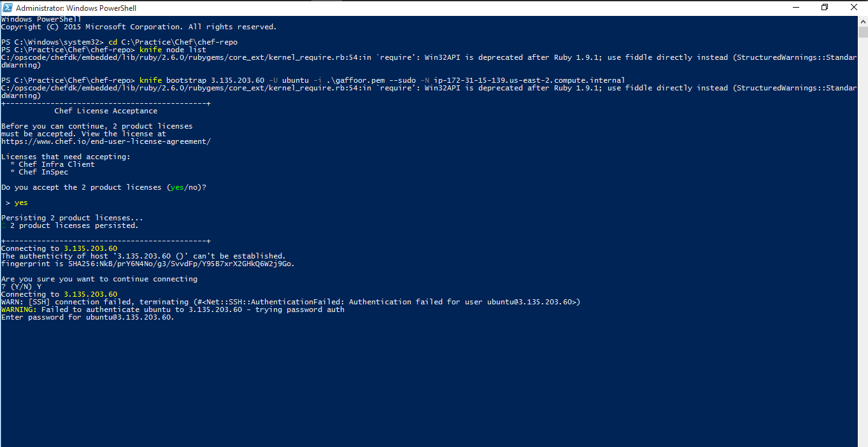
Task: Minimize the PowerShell window
Action: 797,7
